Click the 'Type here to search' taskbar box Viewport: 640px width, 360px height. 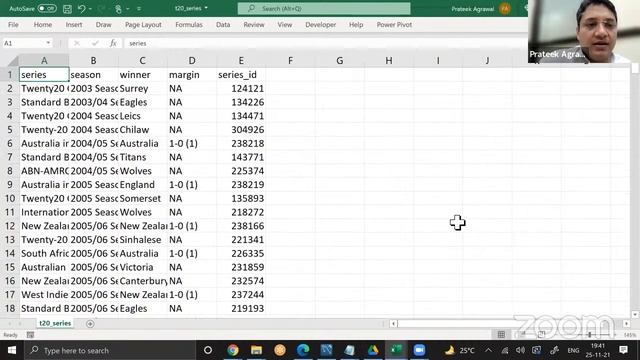[x=110, y=350]
